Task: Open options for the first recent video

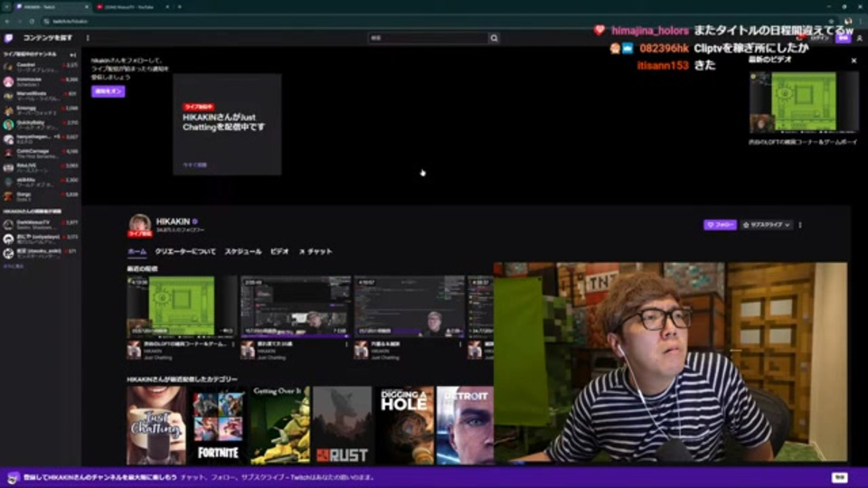Action: (233, 344)
